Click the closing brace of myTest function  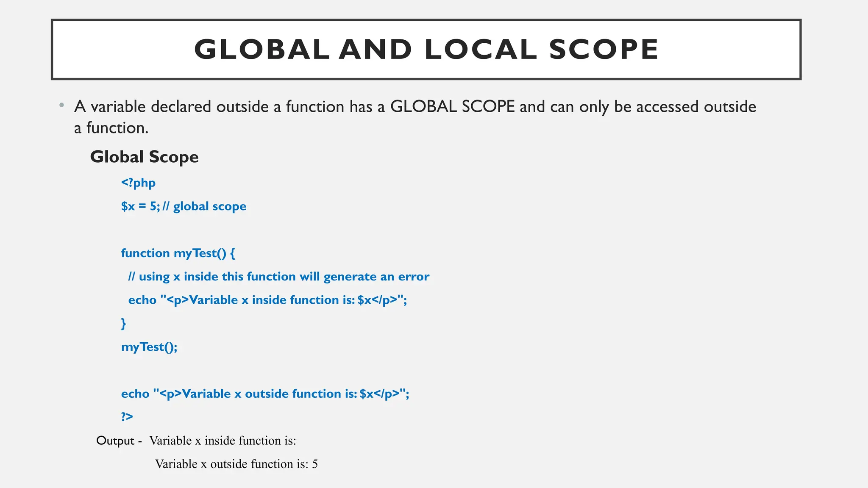pyautogui.click(x=124, y=324)
